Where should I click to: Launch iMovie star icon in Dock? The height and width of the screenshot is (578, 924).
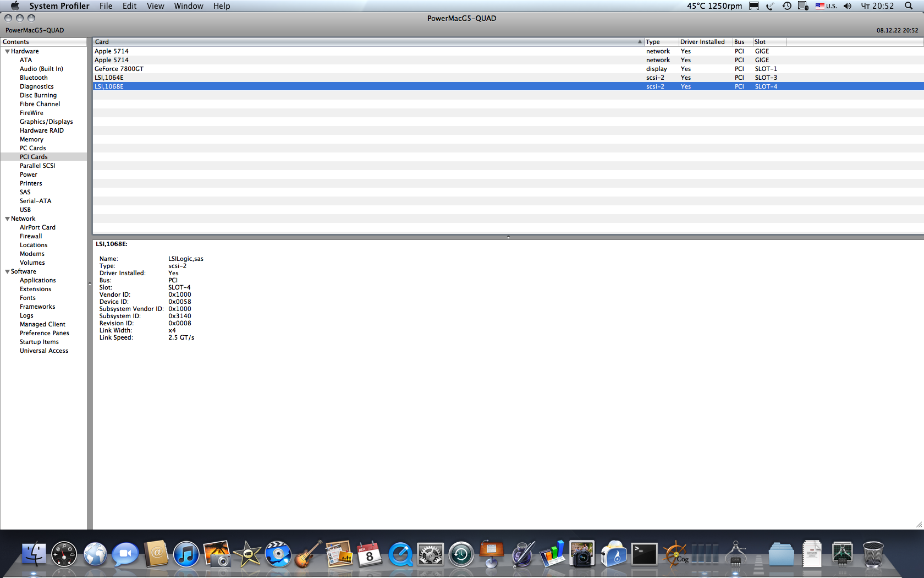click(248, 554)
